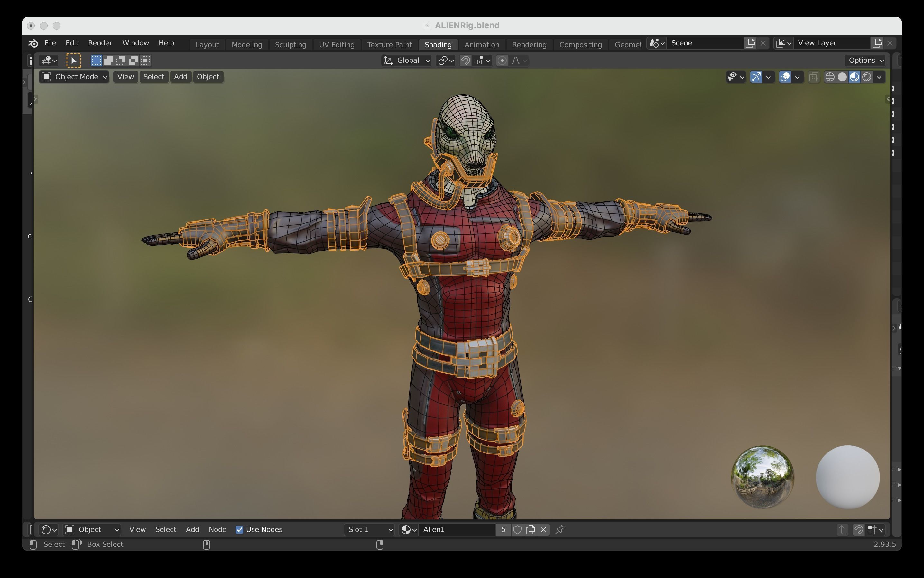Open the 3D viewport editor type menu

[49, 61]
